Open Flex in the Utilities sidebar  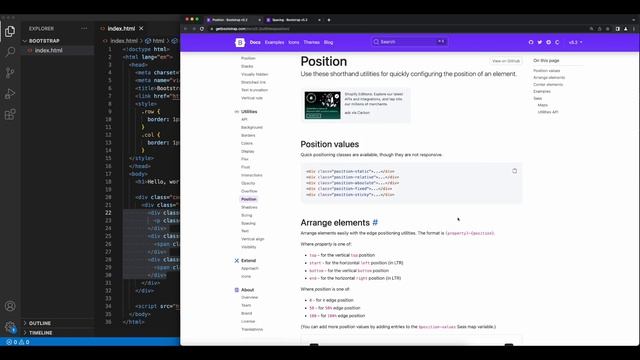[x=244, y=159]
